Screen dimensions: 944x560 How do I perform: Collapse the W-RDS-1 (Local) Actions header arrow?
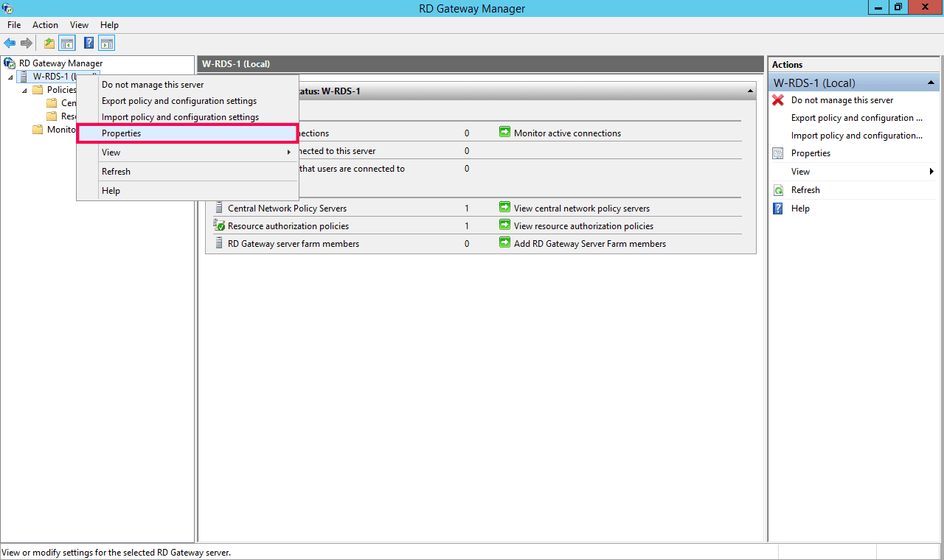931,83
